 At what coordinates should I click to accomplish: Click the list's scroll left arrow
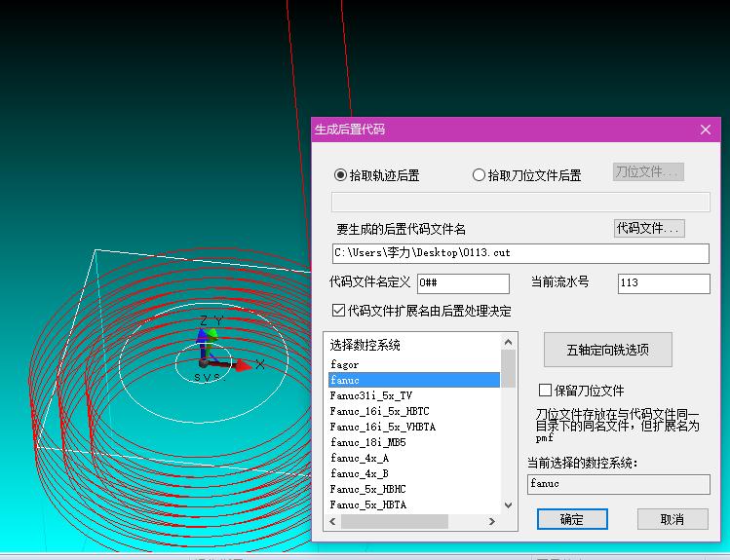tap(332, 521)
